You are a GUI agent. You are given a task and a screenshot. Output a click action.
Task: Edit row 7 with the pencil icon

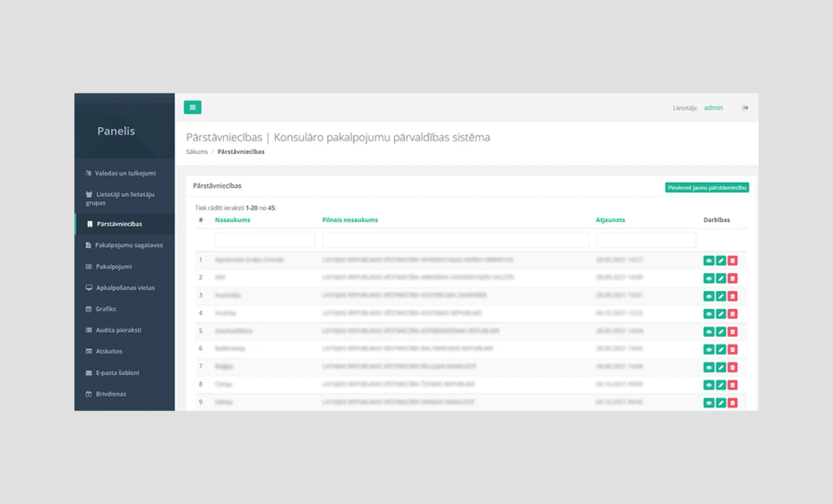(x=721, y=367)
